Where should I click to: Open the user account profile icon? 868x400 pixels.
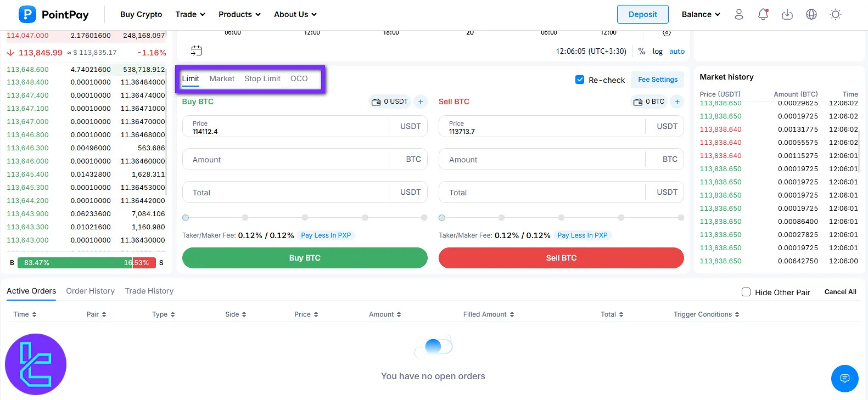[739, 14]
